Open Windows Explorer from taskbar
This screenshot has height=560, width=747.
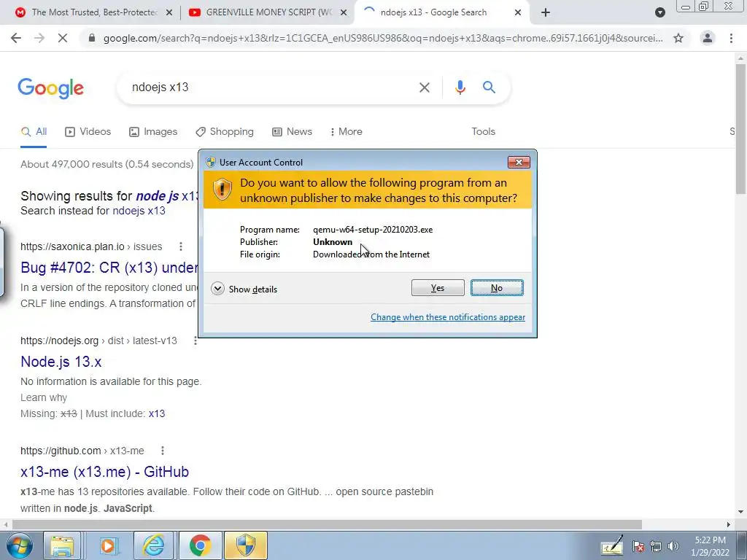(x=63, y=545)
